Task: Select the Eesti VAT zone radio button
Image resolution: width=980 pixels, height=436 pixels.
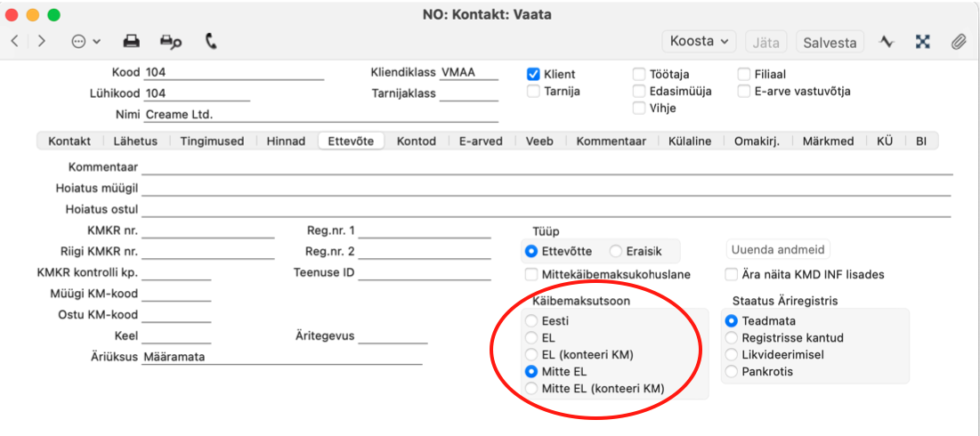Action: click(531, 321)
